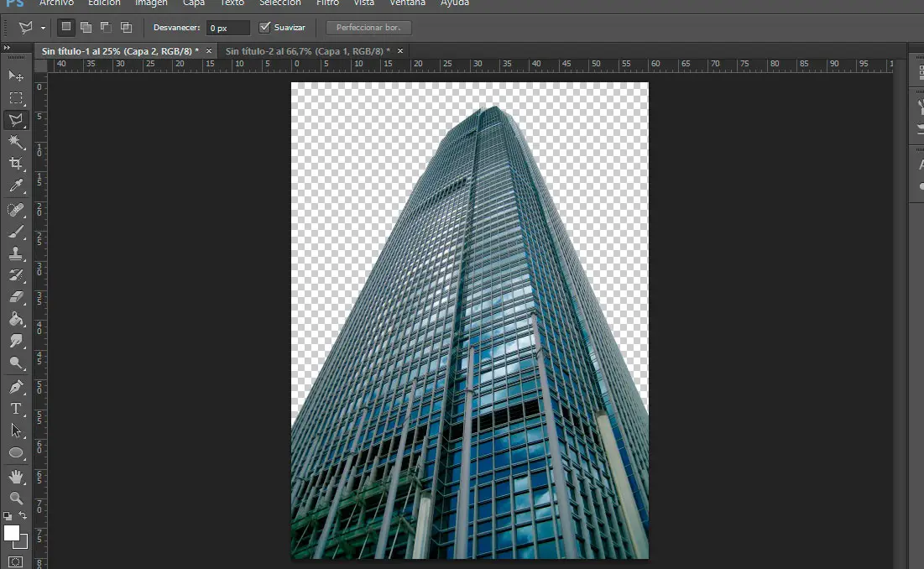This screenshot has height=569, width=924.
Task: Click the white foreground color swatch
Action: pos(11,533)
